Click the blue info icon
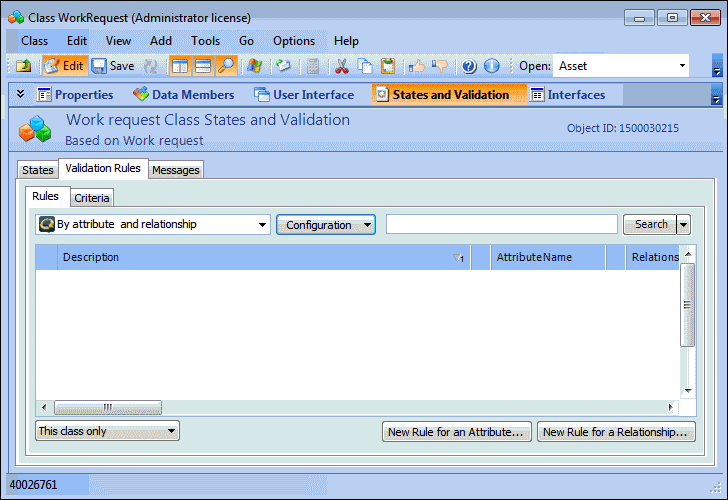The width and height of the screenshot is (728, 500). [491, 66]
